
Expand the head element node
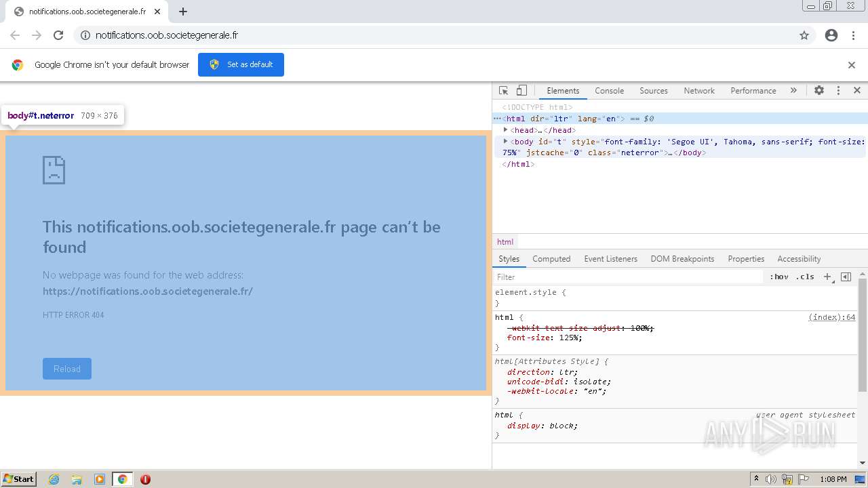(506, 129)
